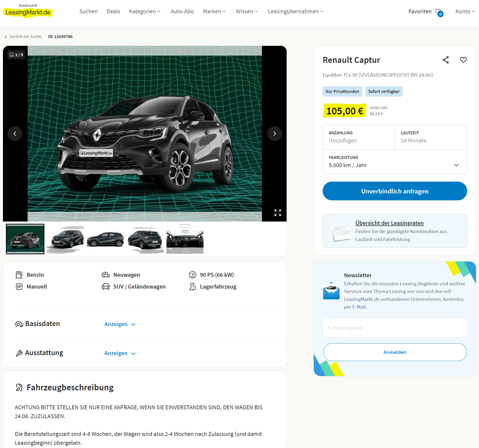Expand the Leasingübernahmen menu

click(x=296, y=12)
